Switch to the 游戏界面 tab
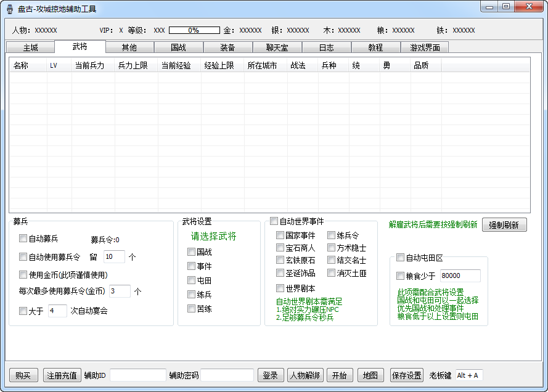548x392 pixels. (426, 47)
